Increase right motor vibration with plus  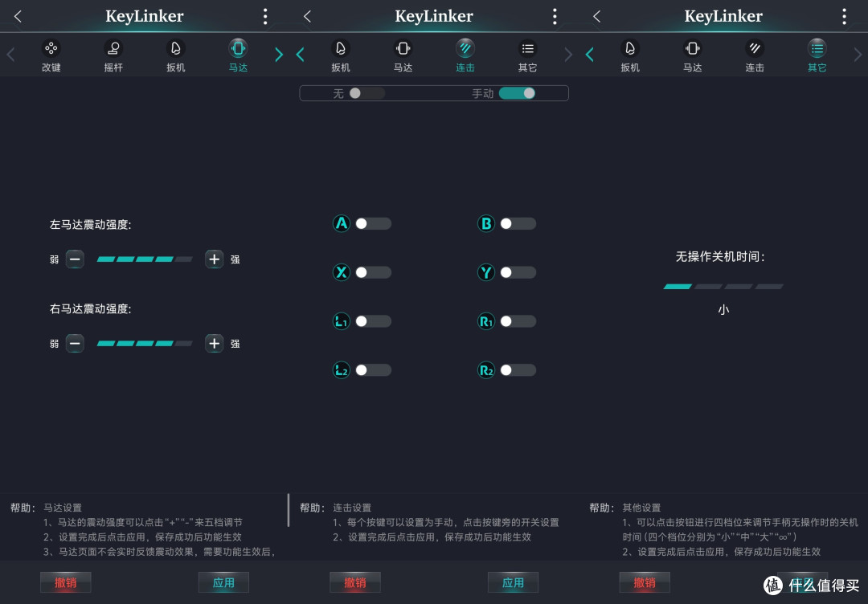pos(215,344)
